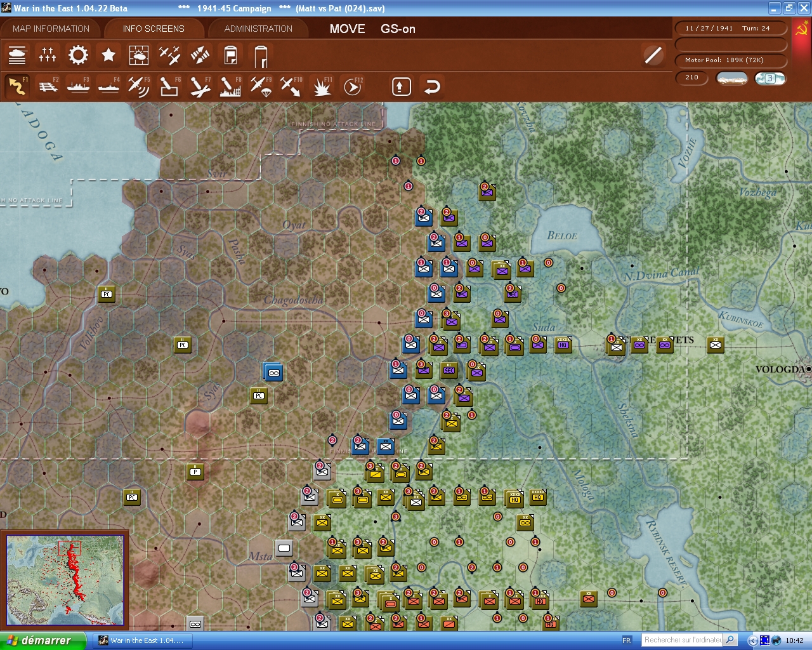Viewport: 812px width, 650px height.
Task: Click the up-arrow box toolbar icon
Action: point(401,86)
